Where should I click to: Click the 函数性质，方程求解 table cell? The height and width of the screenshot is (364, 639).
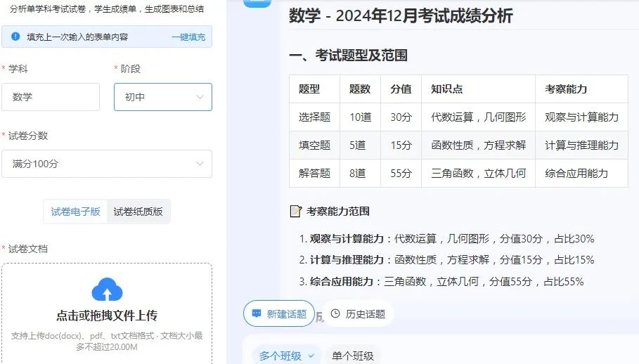(479, 145)
